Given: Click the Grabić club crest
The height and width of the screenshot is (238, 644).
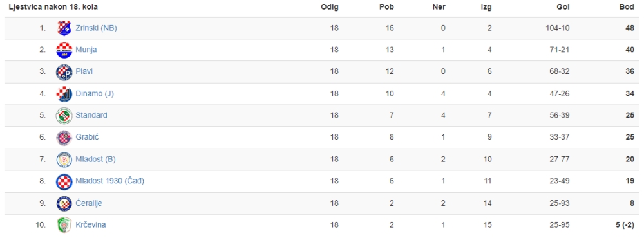Looking at the screenshot, I should click(64, 138).
